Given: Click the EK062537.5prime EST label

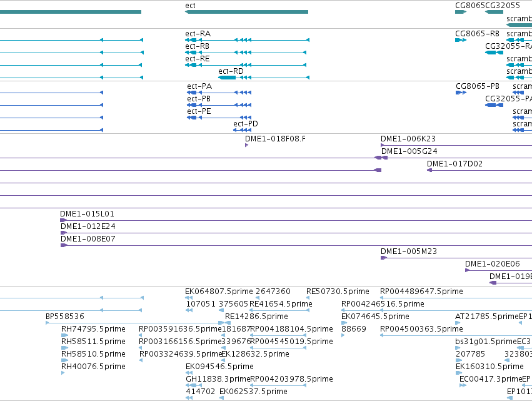Looking at the screenshot, I should [x=253, y=392].
